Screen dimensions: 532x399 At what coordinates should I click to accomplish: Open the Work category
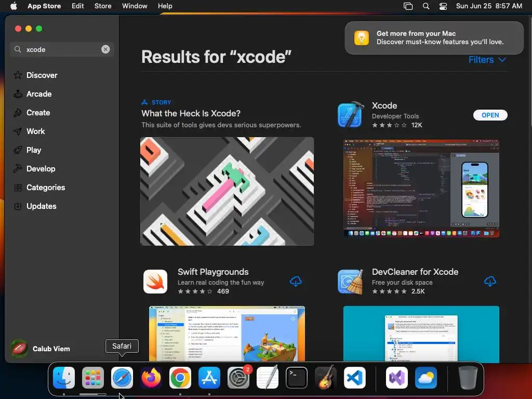click(x=29, y=131)
